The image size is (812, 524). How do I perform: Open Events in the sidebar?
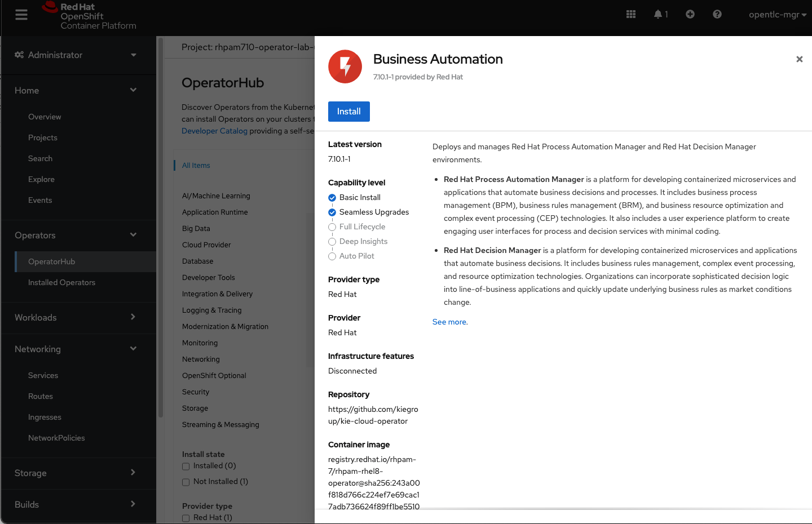(40, 200)
